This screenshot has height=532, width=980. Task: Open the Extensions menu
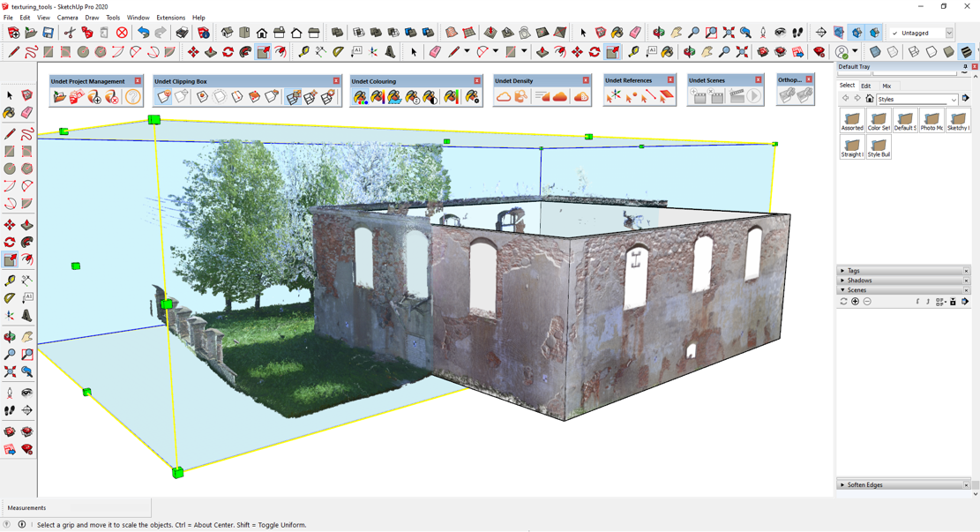click(170, 17)
